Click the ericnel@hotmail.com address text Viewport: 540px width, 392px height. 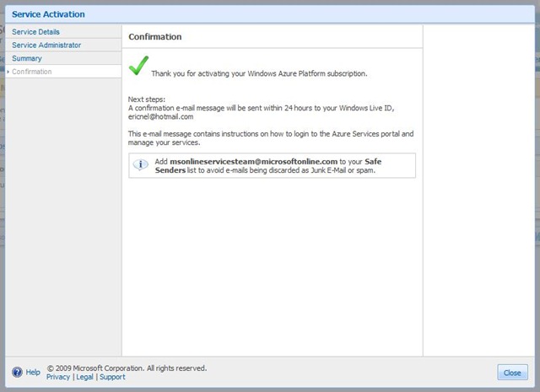(x=160, y=116)
